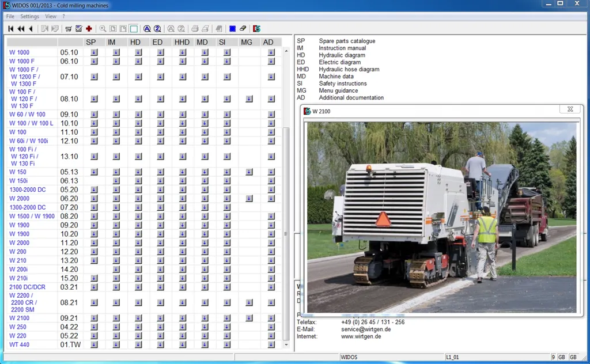
Task: Open electric diagram for W 200i
Action: (161, 269)
